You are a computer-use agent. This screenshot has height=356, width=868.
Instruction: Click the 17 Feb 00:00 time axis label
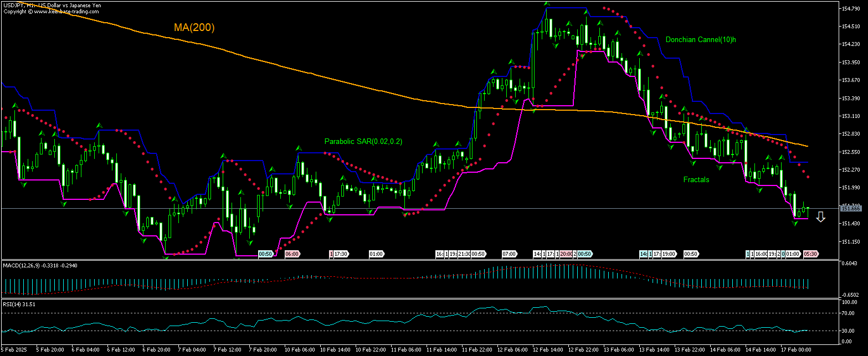pyautogui.click(x=795, y=350)
